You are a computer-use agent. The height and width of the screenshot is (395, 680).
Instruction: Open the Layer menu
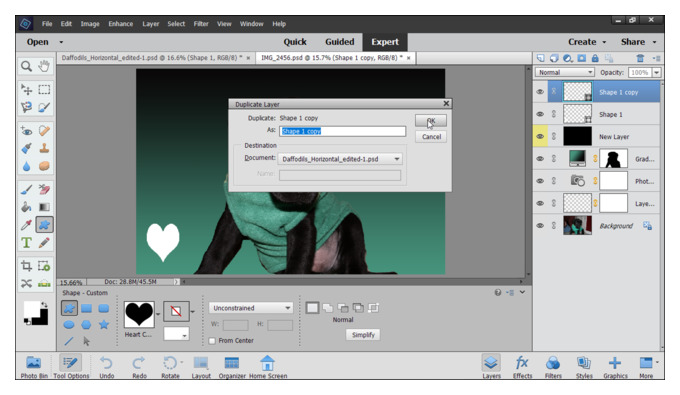pos(150,24)
